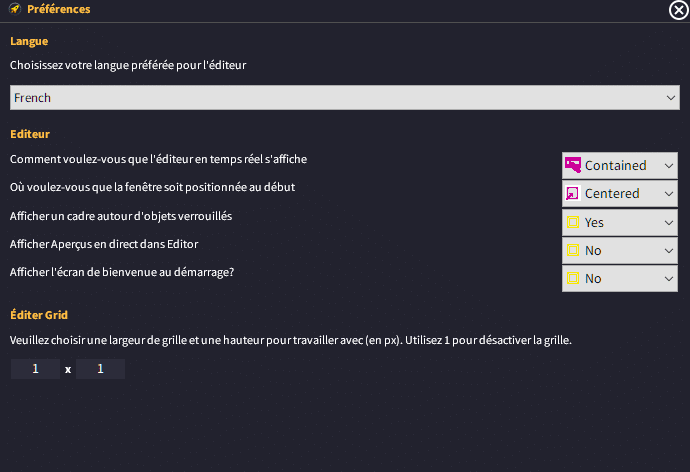The height and width of the screenshot is (472, 690).
Task: Open the French language dropdown
Action: (x=345, y=98)
